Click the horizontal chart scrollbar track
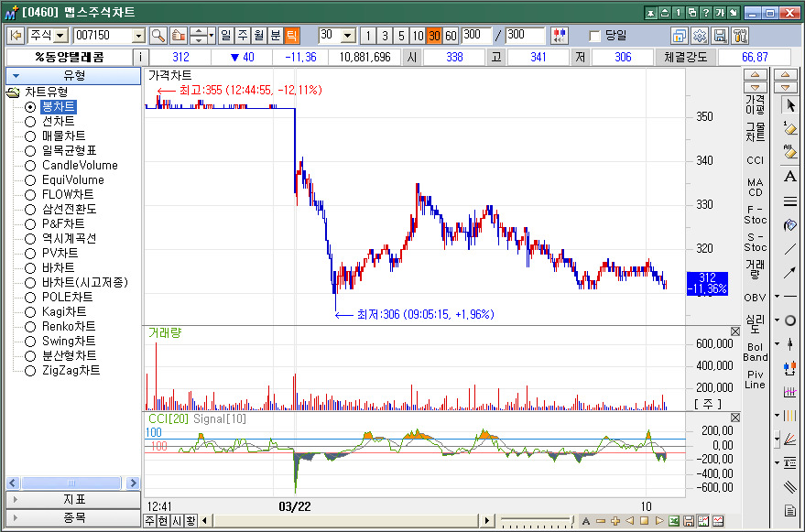The image size is (805, 532). (x=346, y=521)
